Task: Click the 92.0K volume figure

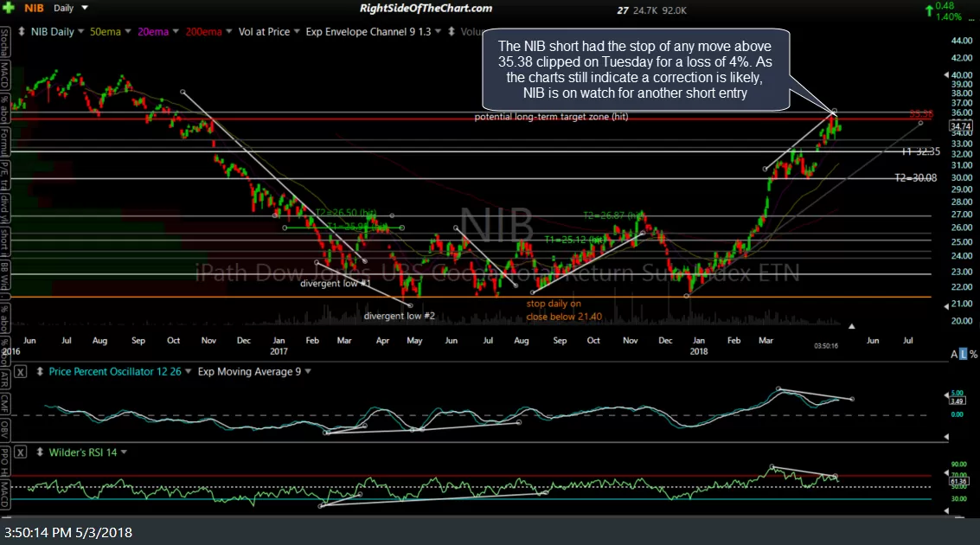Action: coord(673,10)
